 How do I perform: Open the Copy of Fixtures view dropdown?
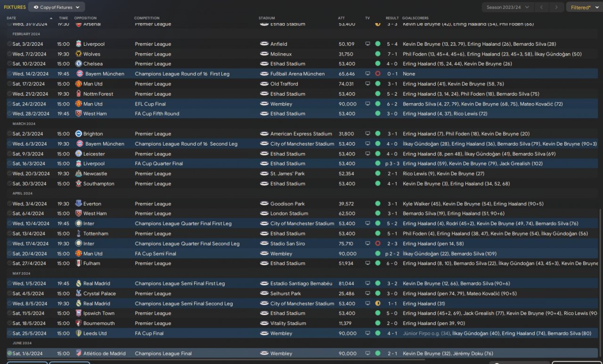click(57, 7)
